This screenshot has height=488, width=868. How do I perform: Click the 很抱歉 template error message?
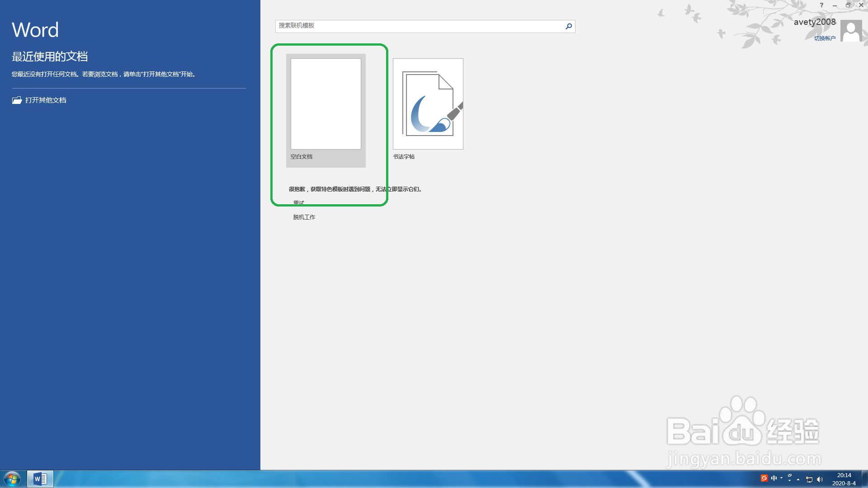(355, 189)
